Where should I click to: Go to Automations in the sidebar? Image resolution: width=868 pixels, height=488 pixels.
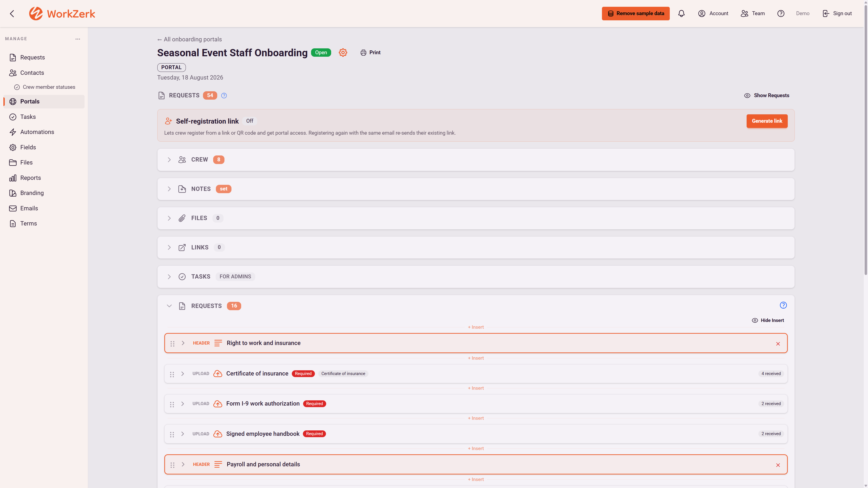[x=44, y=132]
